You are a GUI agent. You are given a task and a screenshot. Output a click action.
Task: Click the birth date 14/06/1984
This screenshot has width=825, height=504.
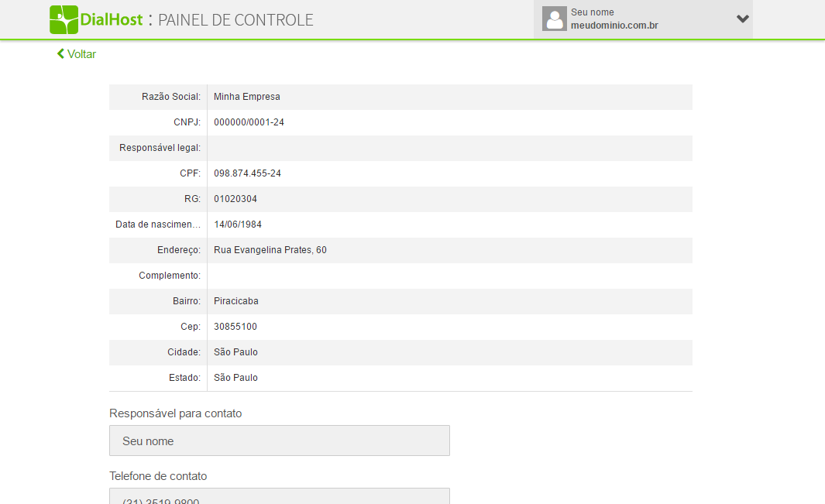pyautogui.click(x=238, y=224)
